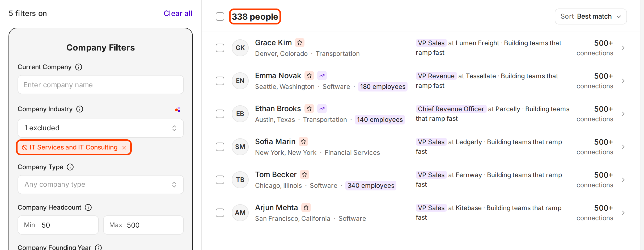Check the box for Ethan Brooks
The height and width of the screenshot is (250, 644).
click(220, 114)
